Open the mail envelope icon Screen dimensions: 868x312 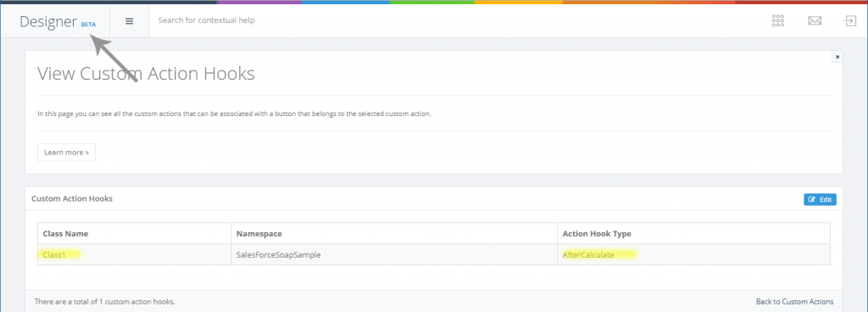pos(815,21)
